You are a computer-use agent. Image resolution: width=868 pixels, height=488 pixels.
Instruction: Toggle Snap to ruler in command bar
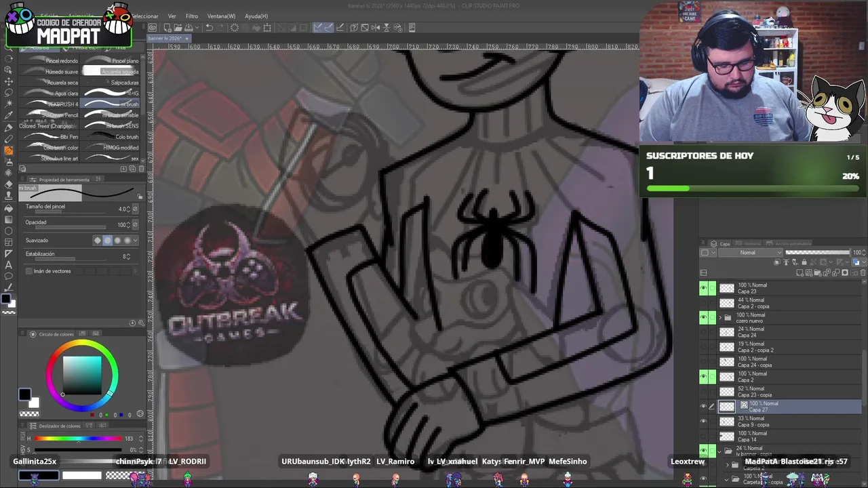(317, 28)
